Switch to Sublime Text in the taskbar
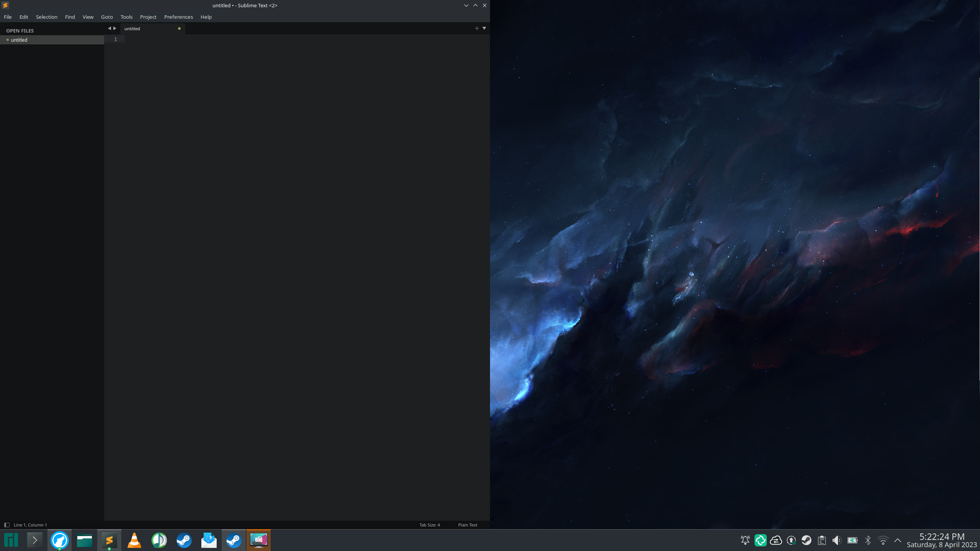Viewport: 980px width, 551px height. (x=109, y=540)
